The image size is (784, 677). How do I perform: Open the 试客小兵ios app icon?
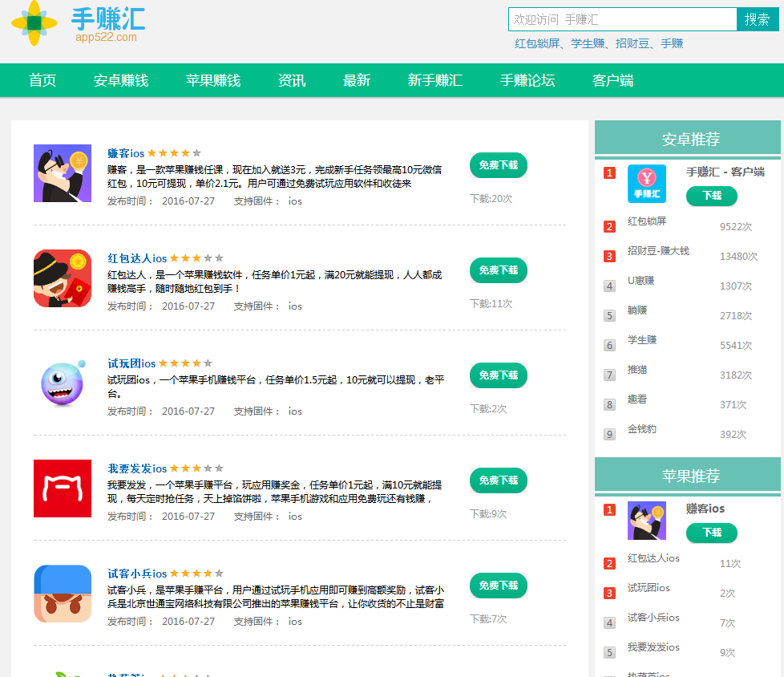click(x=63, y=594)
